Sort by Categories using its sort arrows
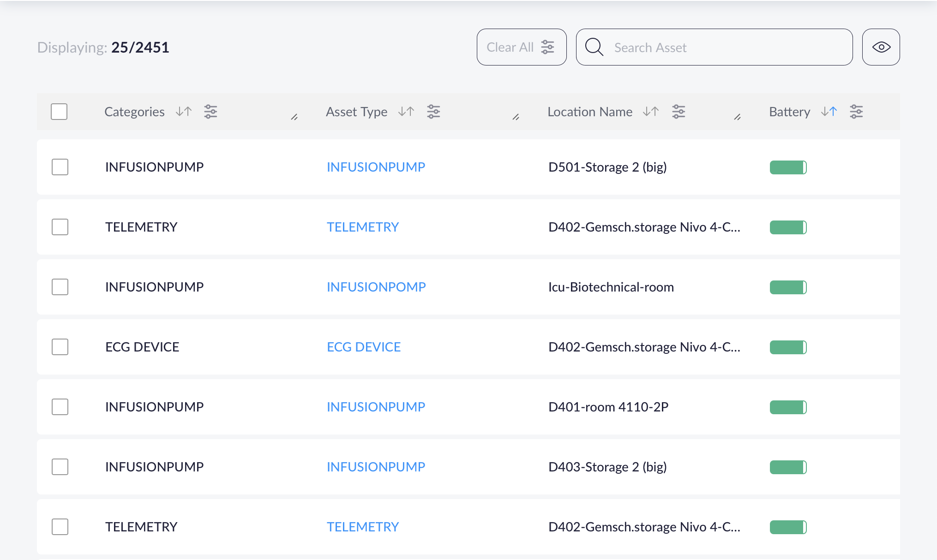Viewport: 937px width, 560px height. point(184,112)
